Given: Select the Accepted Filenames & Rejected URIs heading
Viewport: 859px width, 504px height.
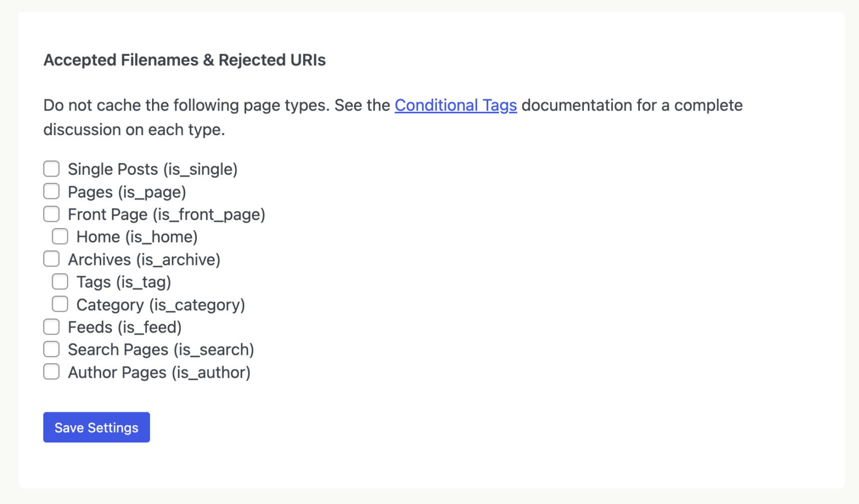Looking at the screenshot, I should click(x=185, y=60).
